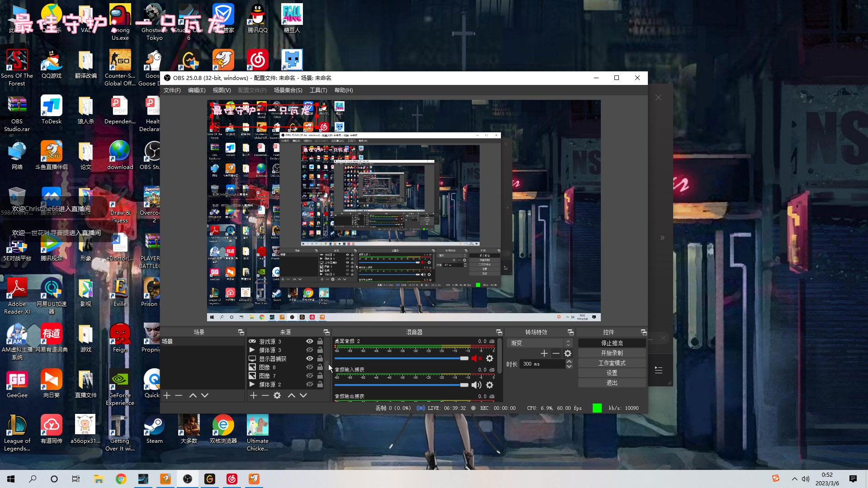The width and height of the screenshot is (868, 488).
Task: Add a new source with plus icon
Action: click(254, 395)
